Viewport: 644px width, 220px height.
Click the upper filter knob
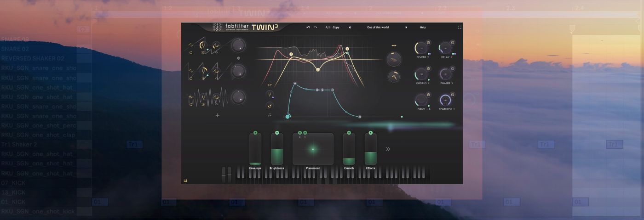click(394, 59)
